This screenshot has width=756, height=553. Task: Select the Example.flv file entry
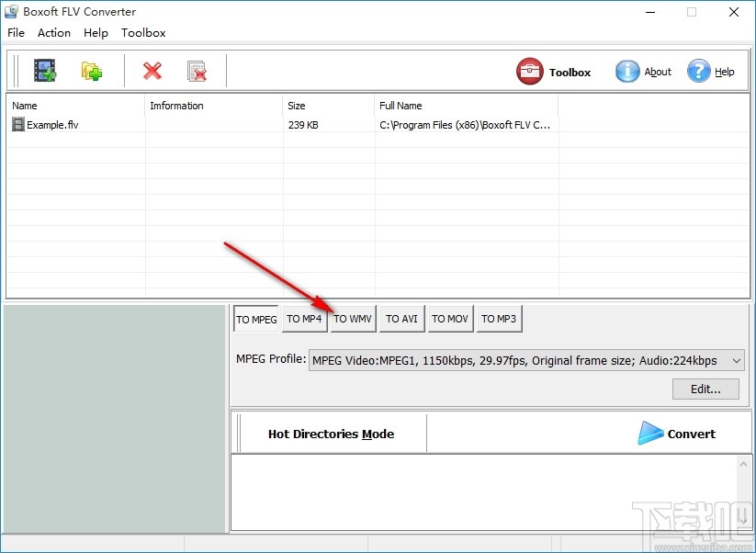pos(51,124)
